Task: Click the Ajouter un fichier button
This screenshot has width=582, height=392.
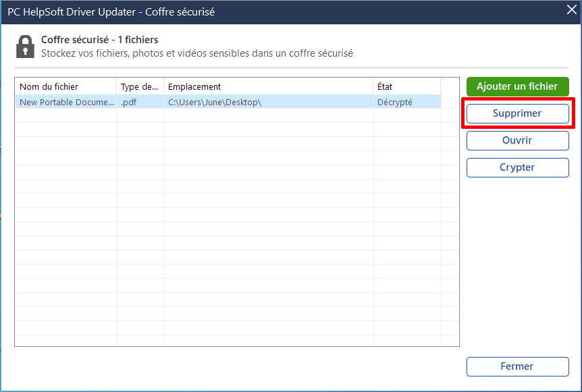Action: pos(517,86)
